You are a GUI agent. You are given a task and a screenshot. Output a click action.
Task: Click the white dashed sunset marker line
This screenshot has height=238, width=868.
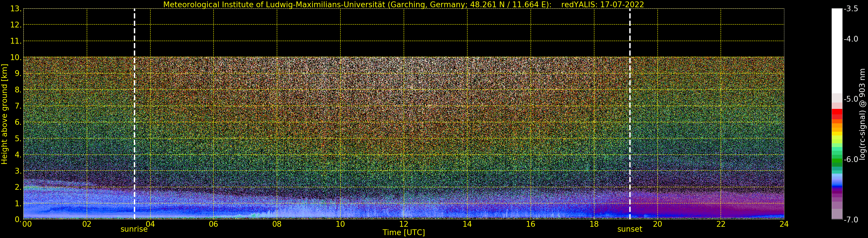630,114
